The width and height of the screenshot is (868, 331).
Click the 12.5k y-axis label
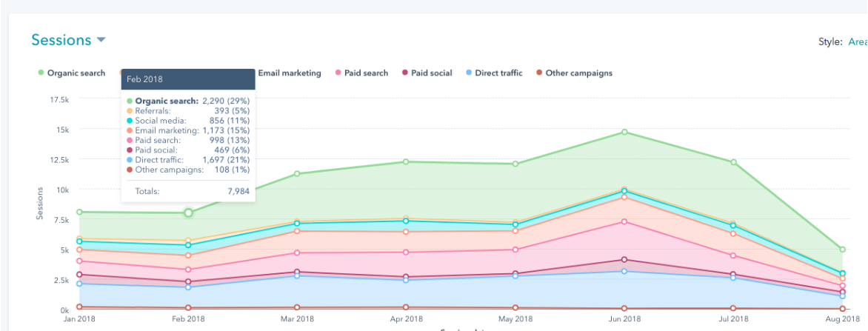tap(59, 159)
